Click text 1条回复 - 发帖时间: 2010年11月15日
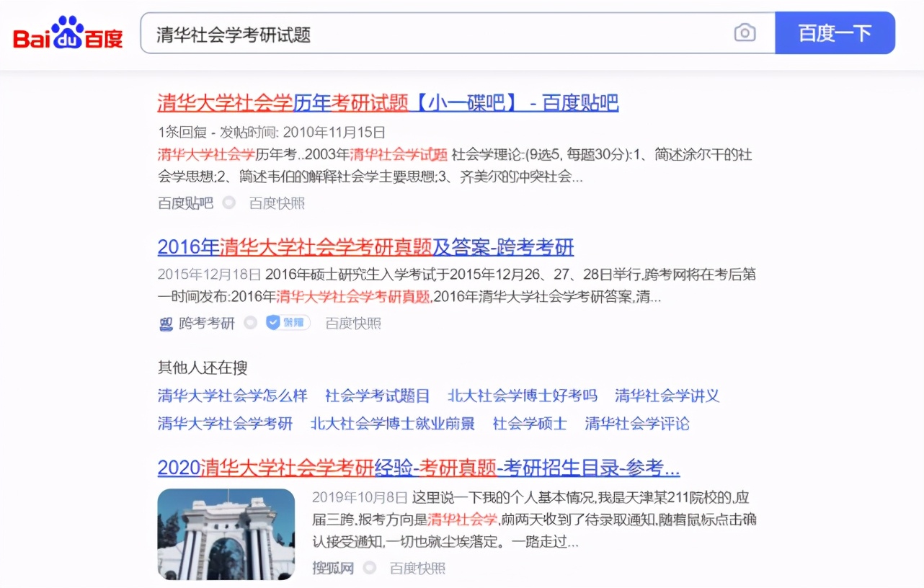 pos(272,133)
